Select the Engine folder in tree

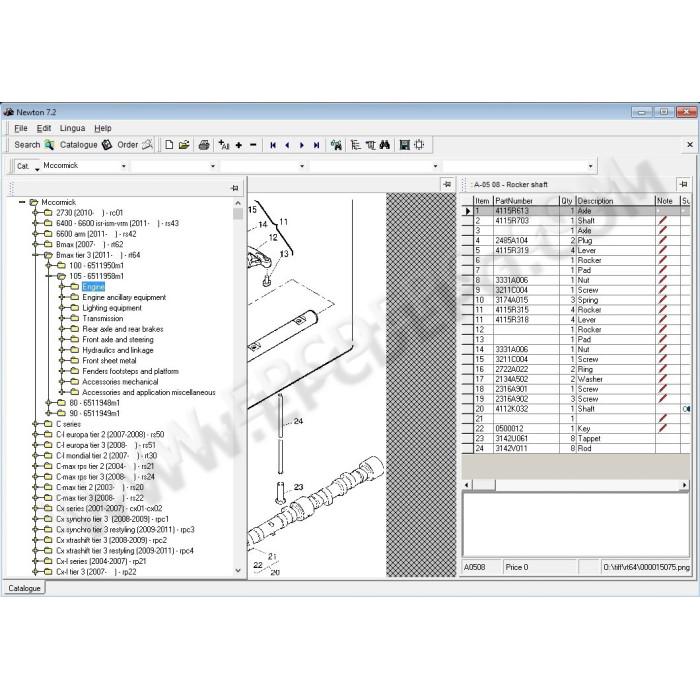tap(93, 287)
